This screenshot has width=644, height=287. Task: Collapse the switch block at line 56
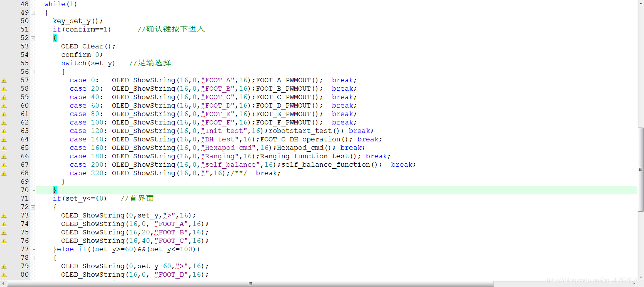33,72
